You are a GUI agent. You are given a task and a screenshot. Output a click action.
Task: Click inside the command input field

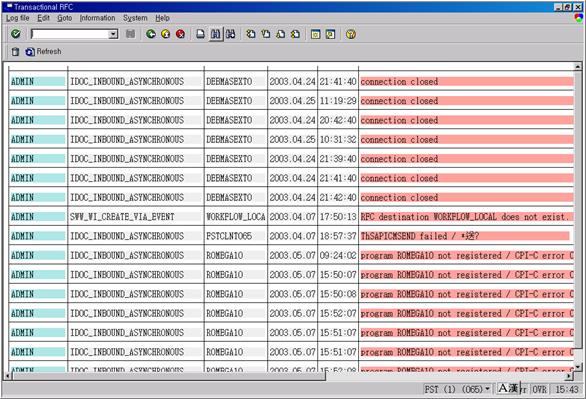tap(70, 34)
